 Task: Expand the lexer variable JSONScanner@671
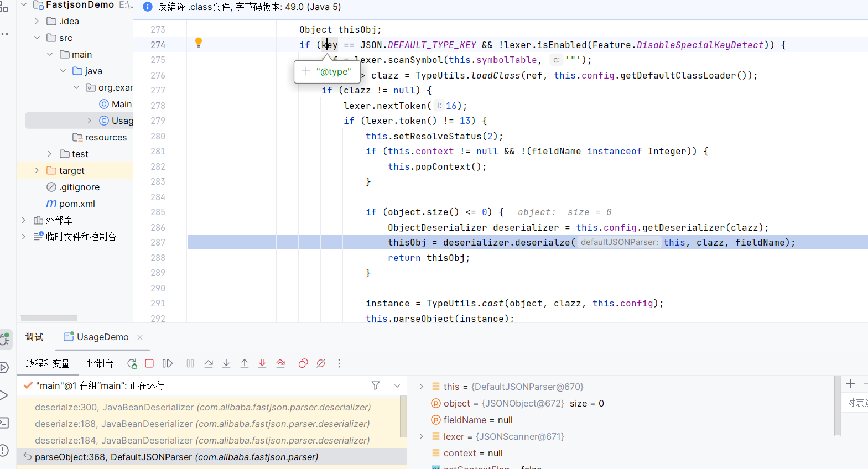pos(421,436)
